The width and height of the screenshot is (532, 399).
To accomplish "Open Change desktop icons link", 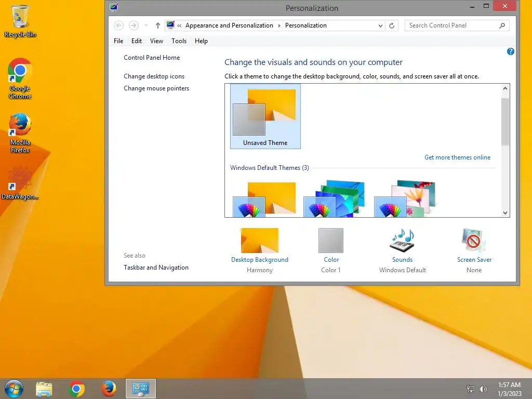I will tap(154, 76).
